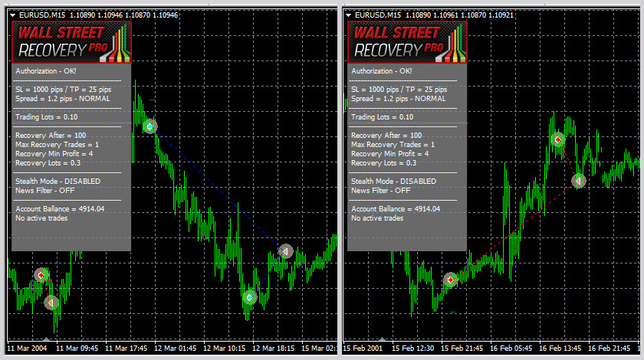
Task: Click 'Trading Lots = 0.10' in the 2004 chart
Action: (47, 117)
